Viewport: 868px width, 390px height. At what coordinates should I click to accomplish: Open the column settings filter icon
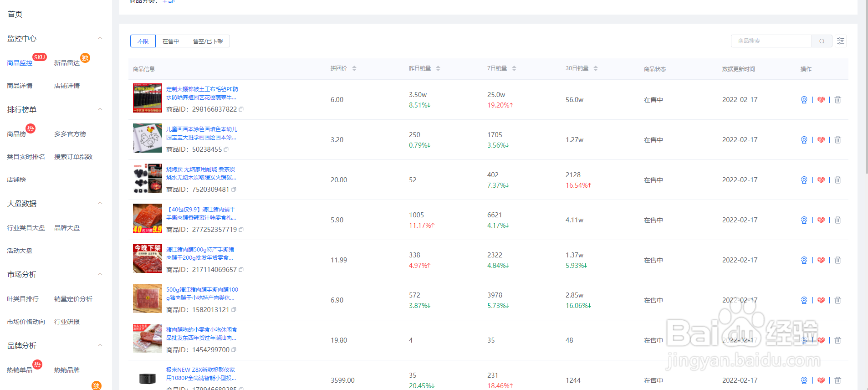(x=841, y=41)
